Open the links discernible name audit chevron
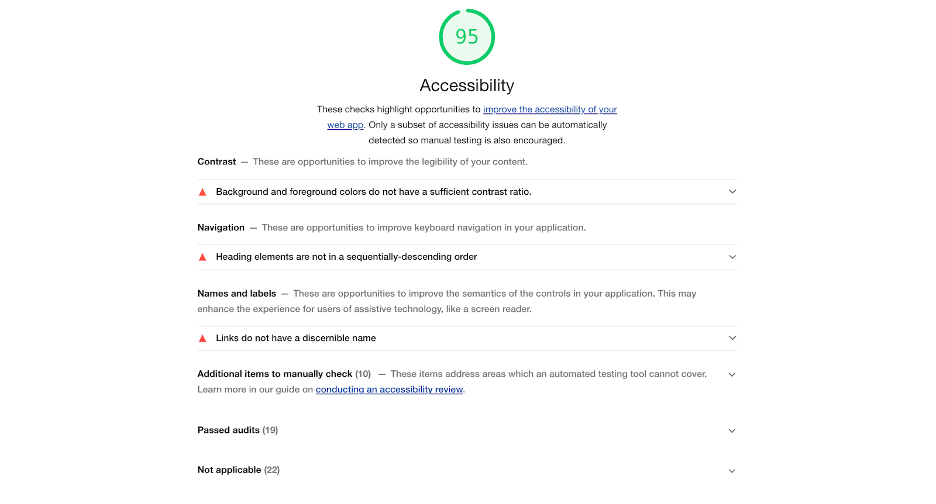This screenshot has height=504, width=936. [732, 338]
